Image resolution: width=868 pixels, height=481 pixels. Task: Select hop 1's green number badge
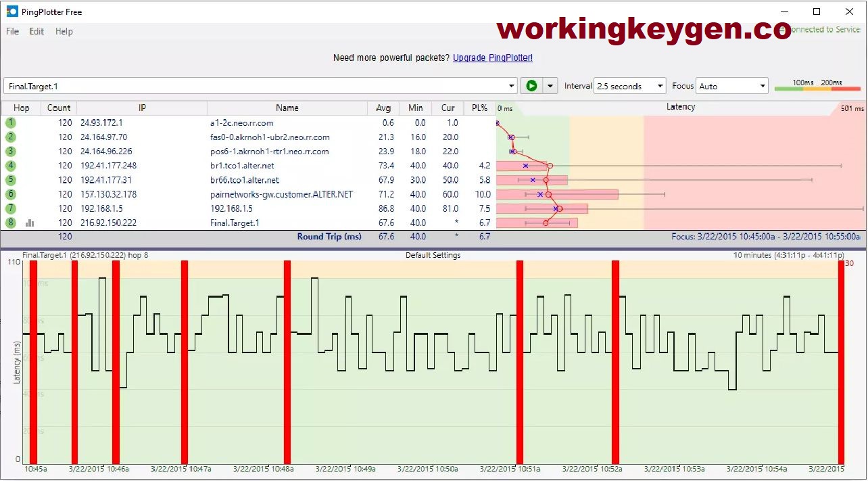[9, 122]
